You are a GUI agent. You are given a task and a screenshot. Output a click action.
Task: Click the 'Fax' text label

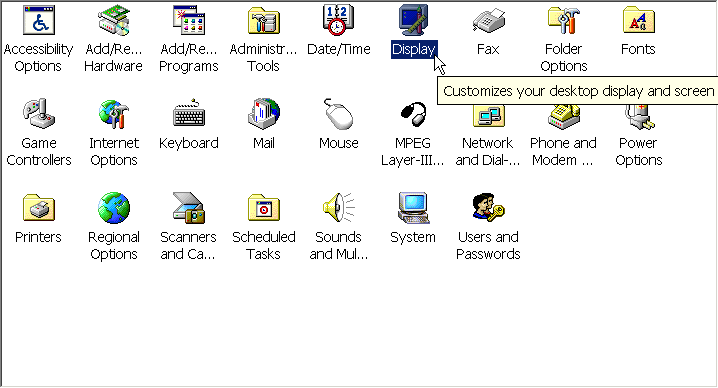pos(488,49)
